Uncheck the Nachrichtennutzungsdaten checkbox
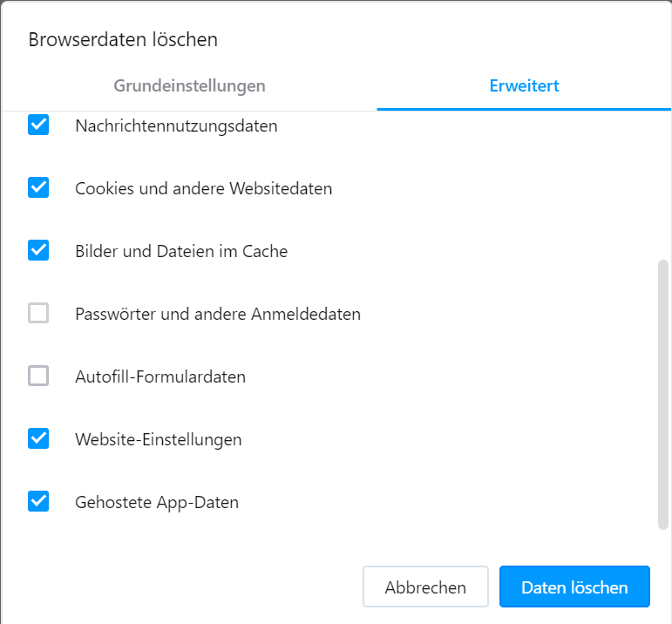This screenshot has width=672, height=624. [38, 125]
